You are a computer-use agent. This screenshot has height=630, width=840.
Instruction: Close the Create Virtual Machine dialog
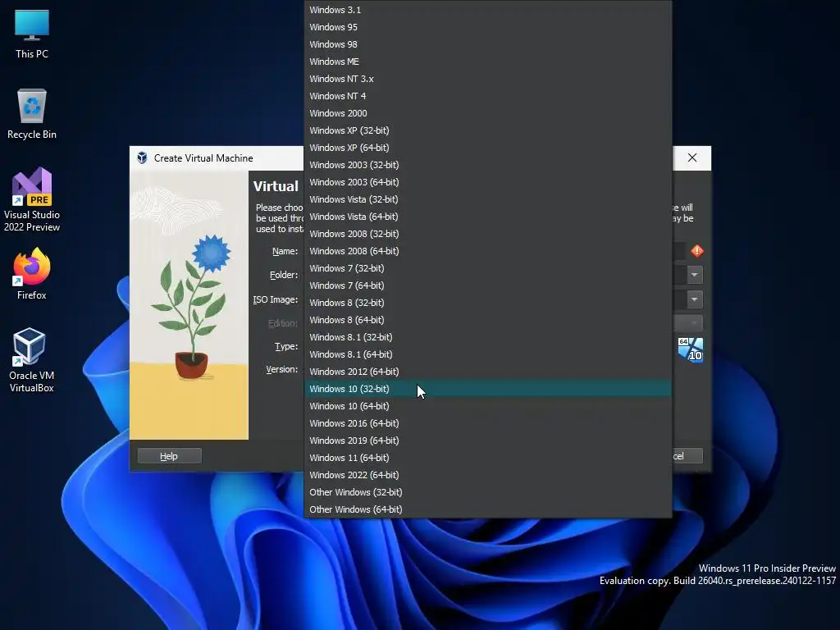(692, 157)
